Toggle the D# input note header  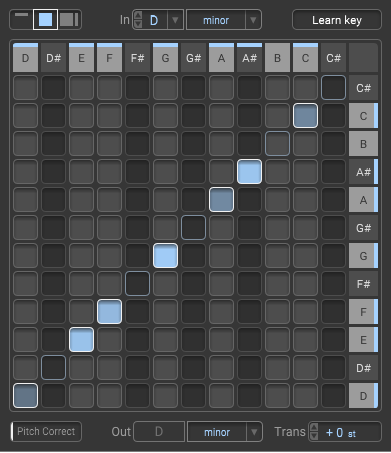tap(53, 58)
